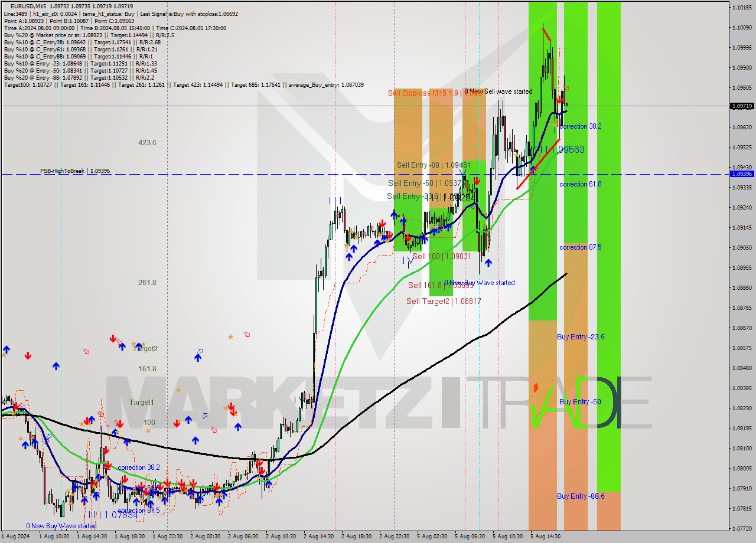Click the 'Buy Entry -50' label
Viewport: 756px width, 543px height.
[x=580, y=402]
